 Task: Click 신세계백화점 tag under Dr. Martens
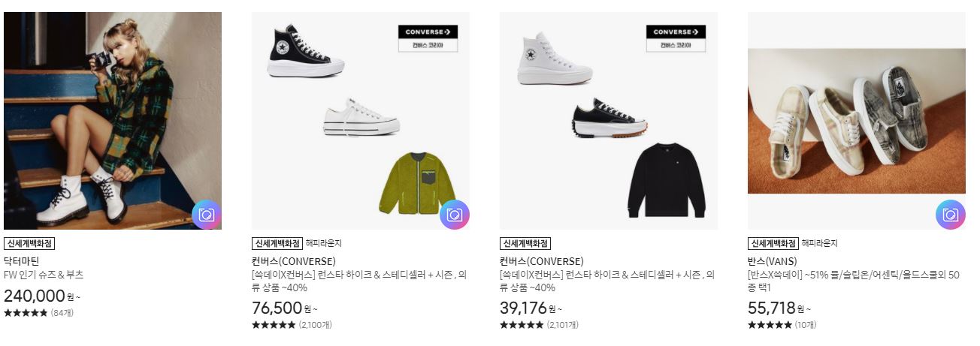click(x=29, y=243)
